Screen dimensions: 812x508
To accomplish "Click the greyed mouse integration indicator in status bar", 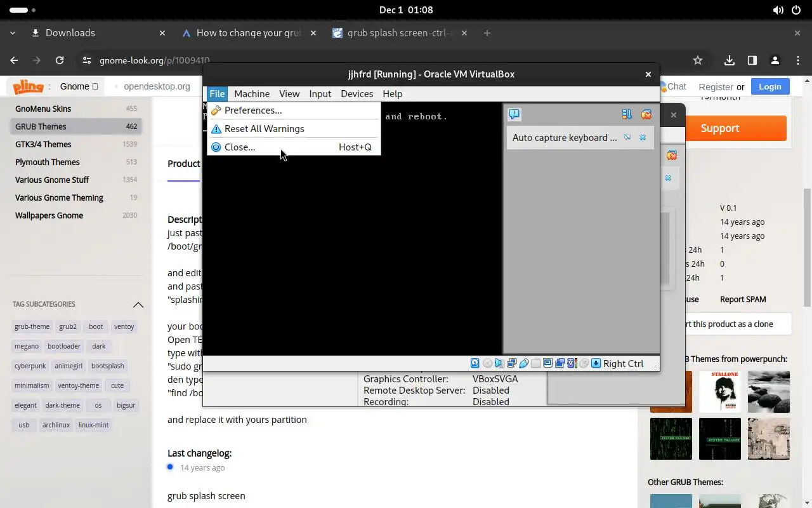I will [584, 363].
